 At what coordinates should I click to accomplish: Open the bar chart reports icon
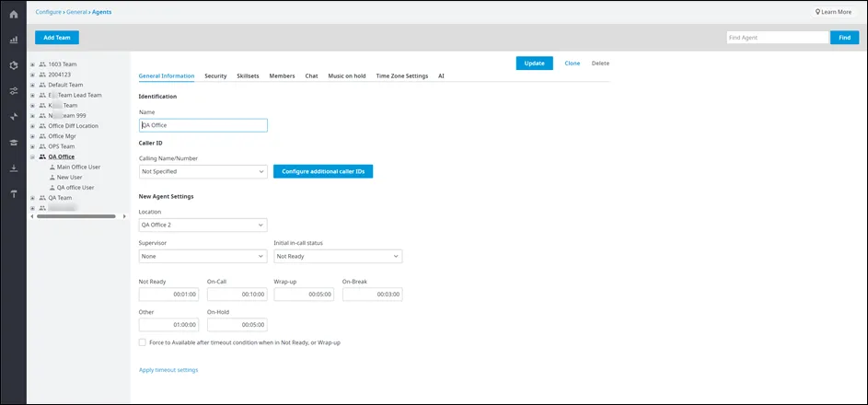tap(14, 40)
